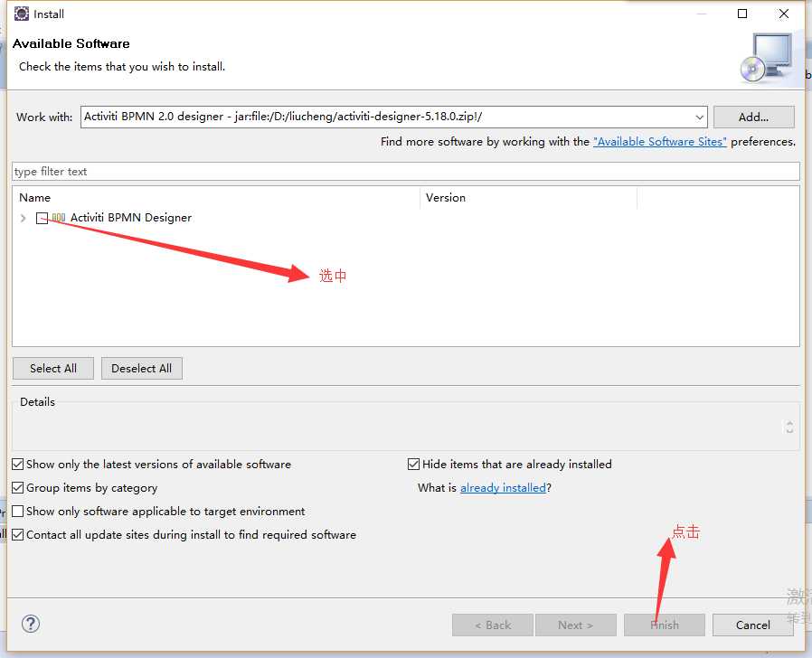Click the Add... button
812x658 pixels.
tap(753, 117)
